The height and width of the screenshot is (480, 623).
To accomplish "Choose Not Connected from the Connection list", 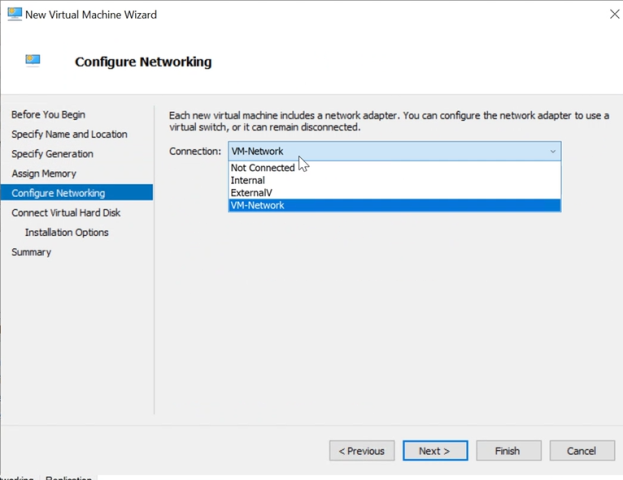I will click(263, 168).
